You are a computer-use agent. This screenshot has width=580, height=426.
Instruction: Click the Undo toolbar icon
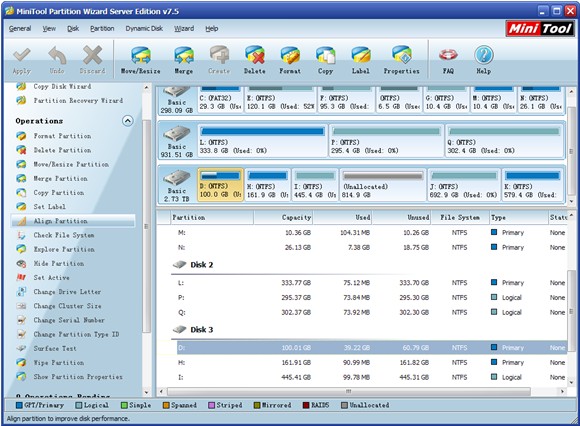(57, 60)
